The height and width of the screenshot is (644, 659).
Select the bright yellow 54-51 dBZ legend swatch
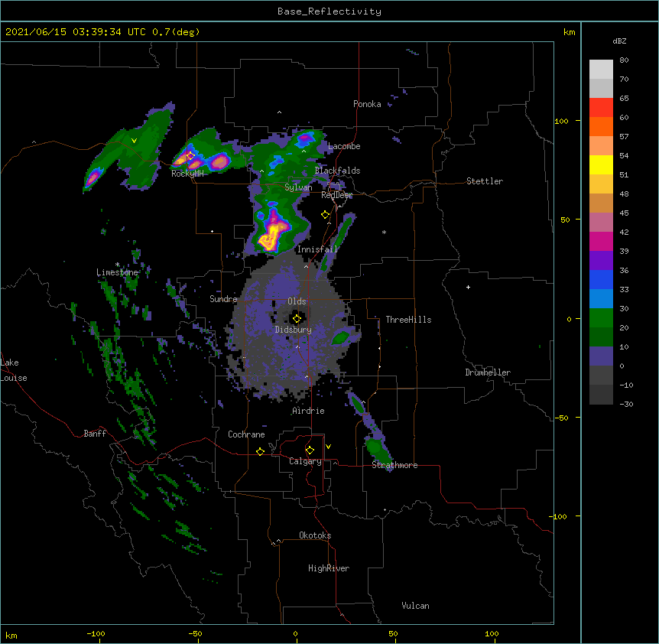tap(601, 164)
